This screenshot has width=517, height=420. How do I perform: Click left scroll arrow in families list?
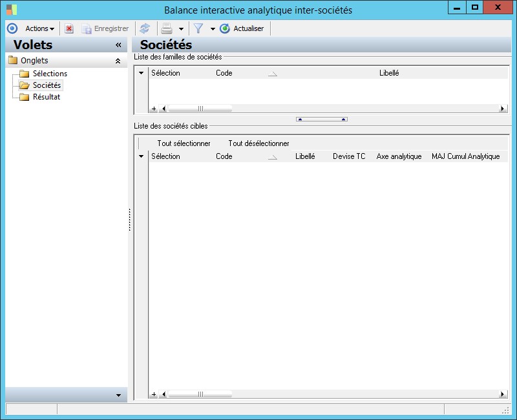[x=164, y=109]
